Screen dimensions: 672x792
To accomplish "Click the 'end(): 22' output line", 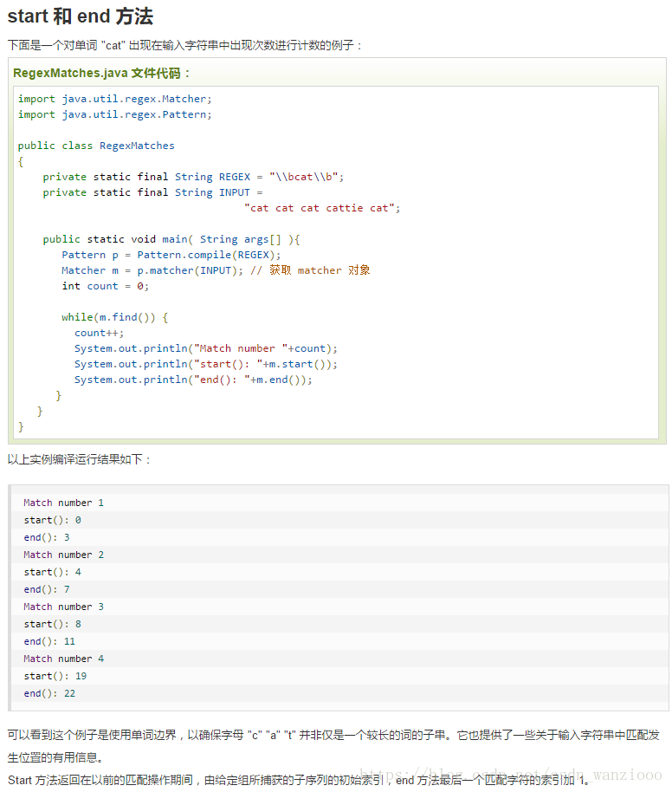I will pyautogui.click(x=49, y=693).
